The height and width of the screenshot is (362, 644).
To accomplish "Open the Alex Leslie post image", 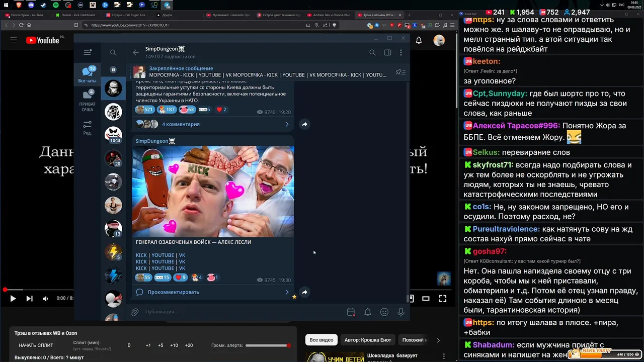I will pos(213,192).
